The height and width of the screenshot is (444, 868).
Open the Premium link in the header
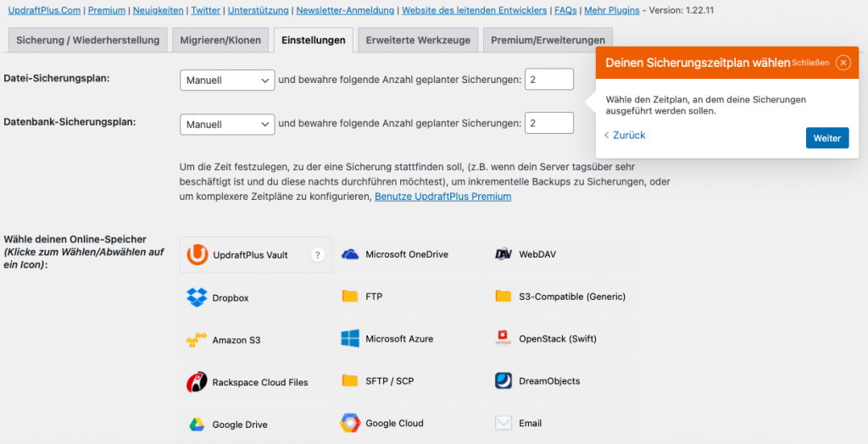[x=107, y=10]
